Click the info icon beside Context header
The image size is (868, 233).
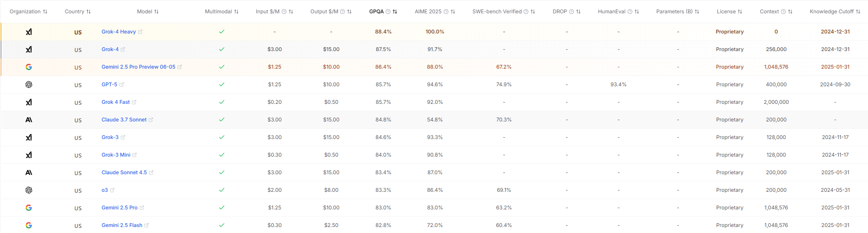(783, 12)
